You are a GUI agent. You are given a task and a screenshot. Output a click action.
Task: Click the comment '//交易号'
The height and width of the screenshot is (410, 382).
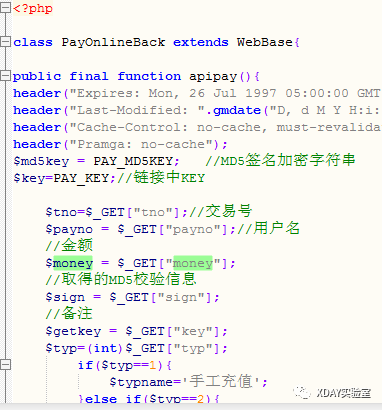[x=221, y=211]
